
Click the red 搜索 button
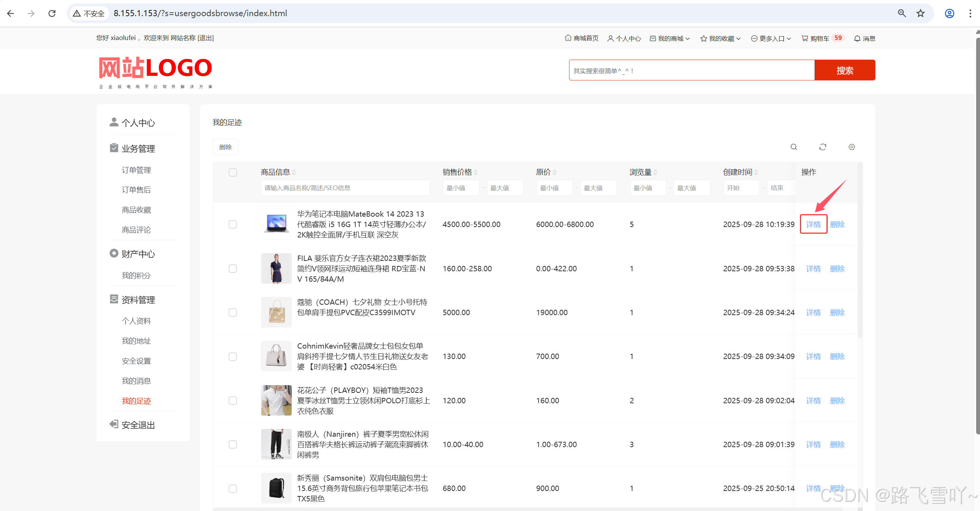click(845, 70)
